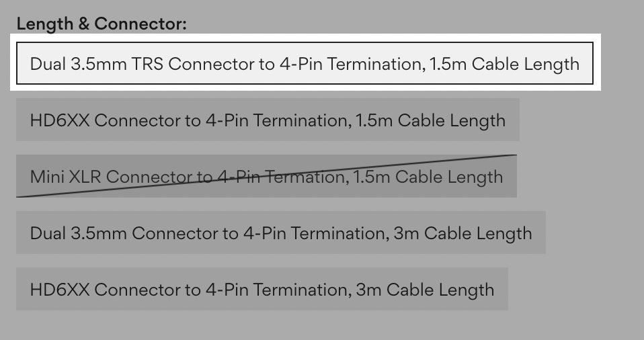Tap the struck-through 1.5m cable option

(x=266, y=177)
